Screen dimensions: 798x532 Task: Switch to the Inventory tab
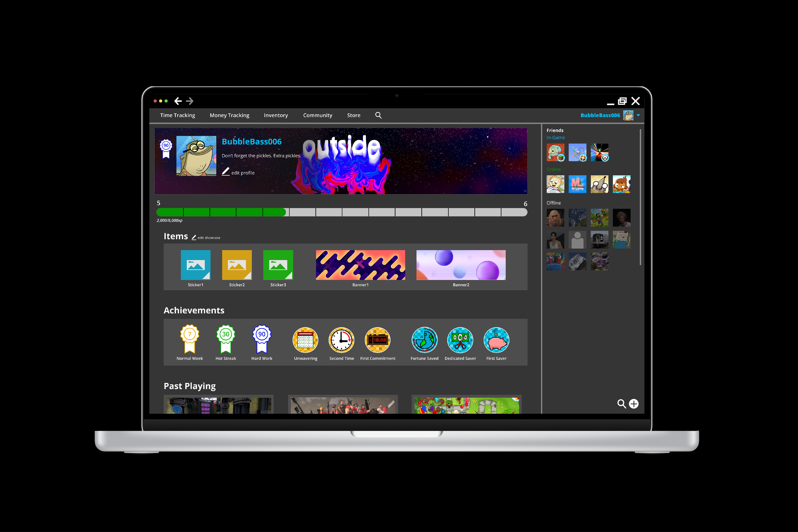coord(276,115)
